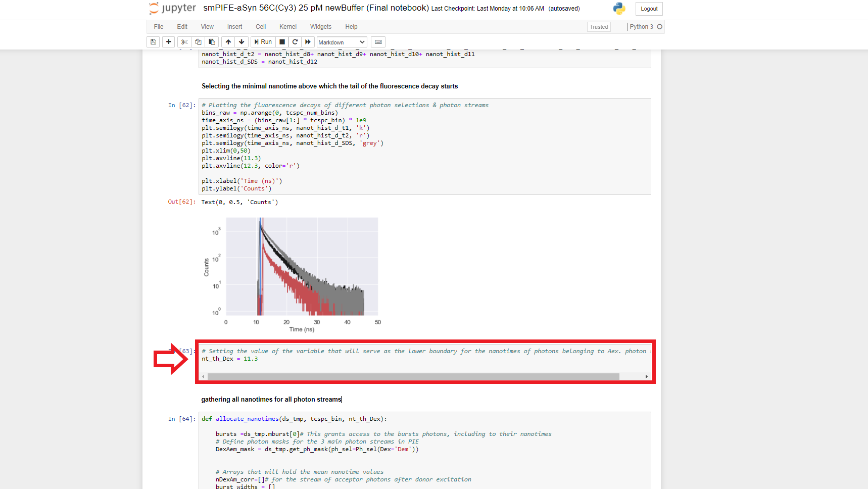
Task: Open the Insert menu
Action: click(x=235, y=27)
